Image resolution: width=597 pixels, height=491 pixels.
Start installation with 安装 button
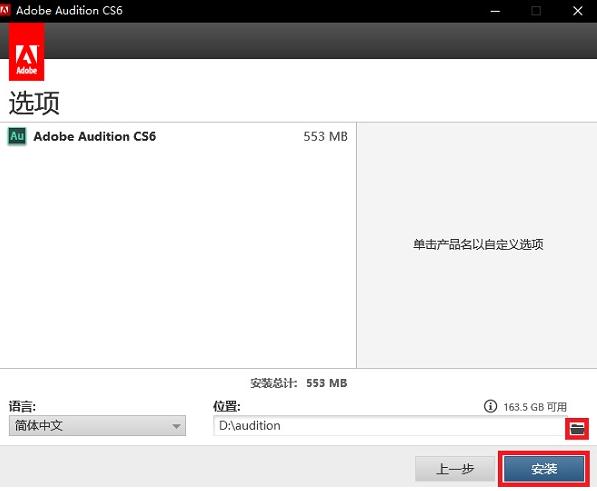pos(544,469)
